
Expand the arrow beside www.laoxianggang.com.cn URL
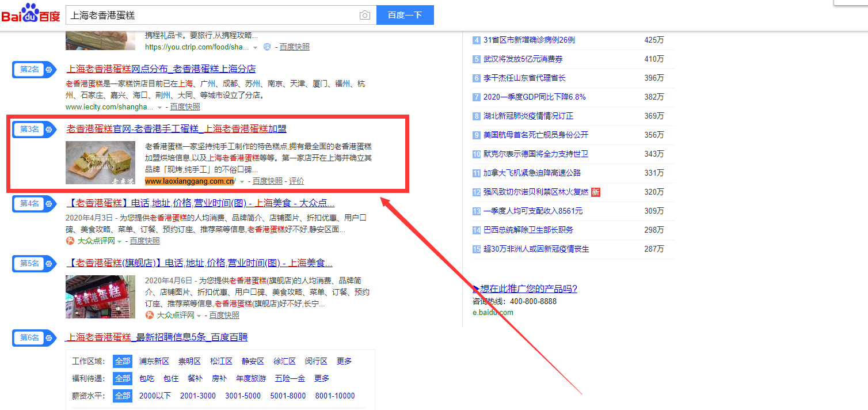(x=242, y=181)
